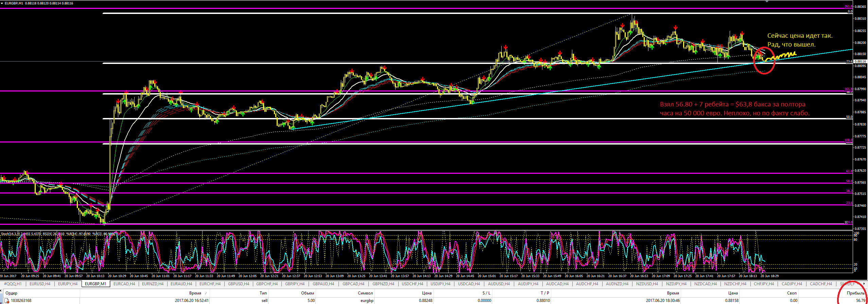Click the order icon beside 1838263168
The image size is (868, 304).
(6, 301)
